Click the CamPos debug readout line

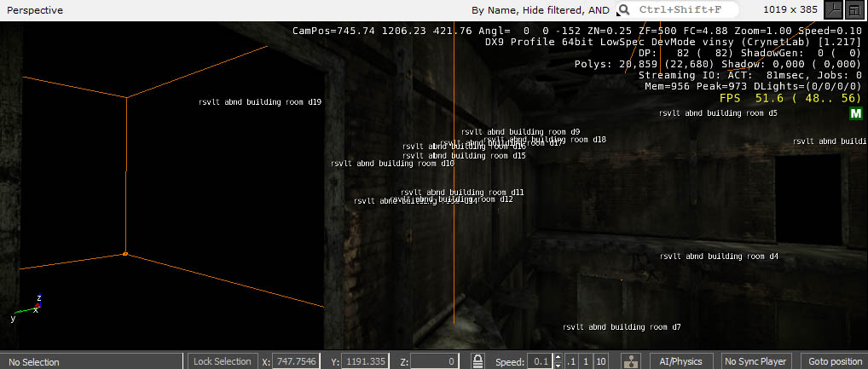coord(577,31)
